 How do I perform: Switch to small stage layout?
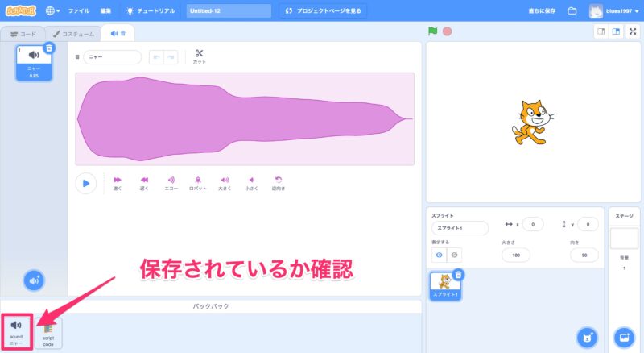[600, 31]
